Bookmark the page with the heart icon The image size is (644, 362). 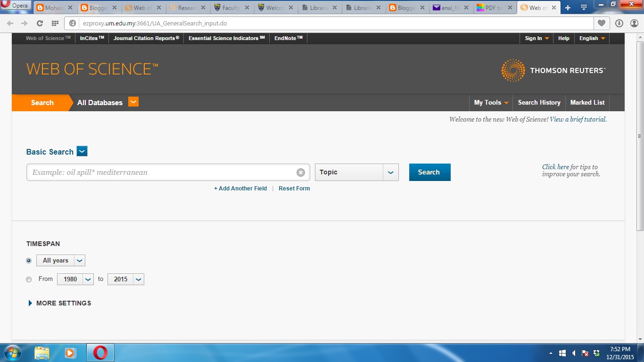(601, 23)
